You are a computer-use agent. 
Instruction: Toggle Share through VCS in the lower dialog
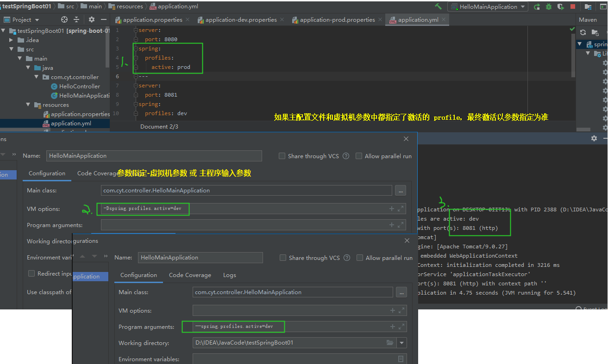pos(283,258)
